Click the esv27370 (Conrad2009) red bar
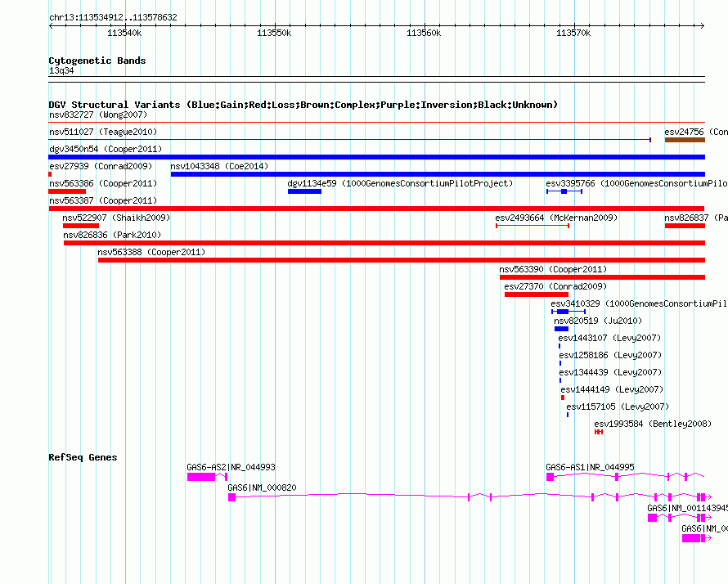728x584 pixels. [537, 294]
